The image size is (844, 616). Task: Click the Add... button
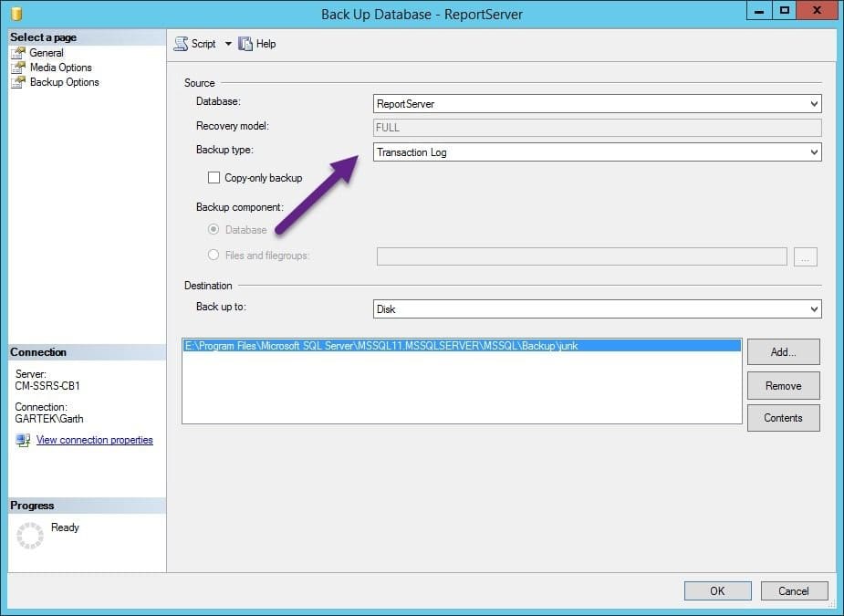783,352
